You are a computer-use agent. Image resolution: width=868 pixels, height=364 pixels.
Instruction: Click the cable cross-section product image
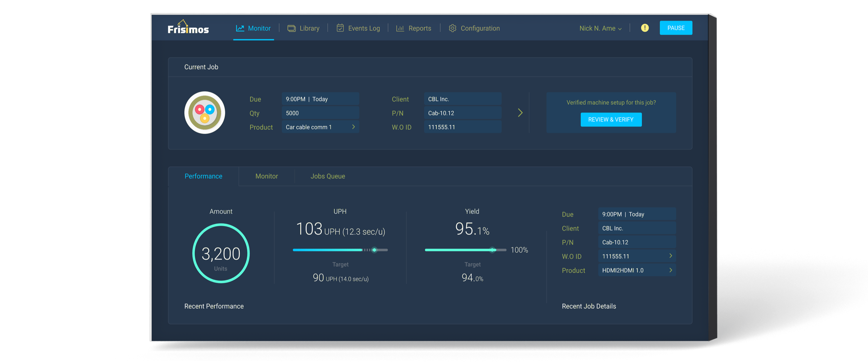coord(205,113)
